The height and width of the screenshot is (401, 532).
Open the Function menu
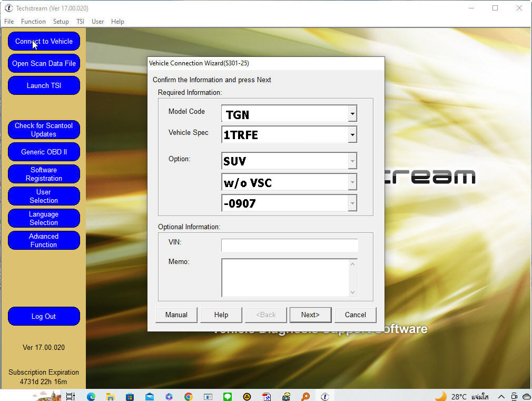[x=33, y=22]
